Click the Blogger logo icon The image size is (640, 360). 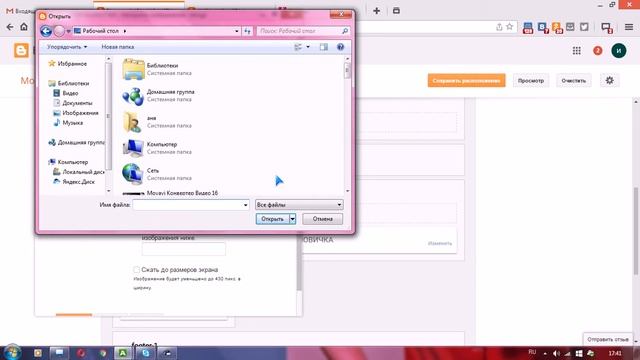[x=21, y=51]
